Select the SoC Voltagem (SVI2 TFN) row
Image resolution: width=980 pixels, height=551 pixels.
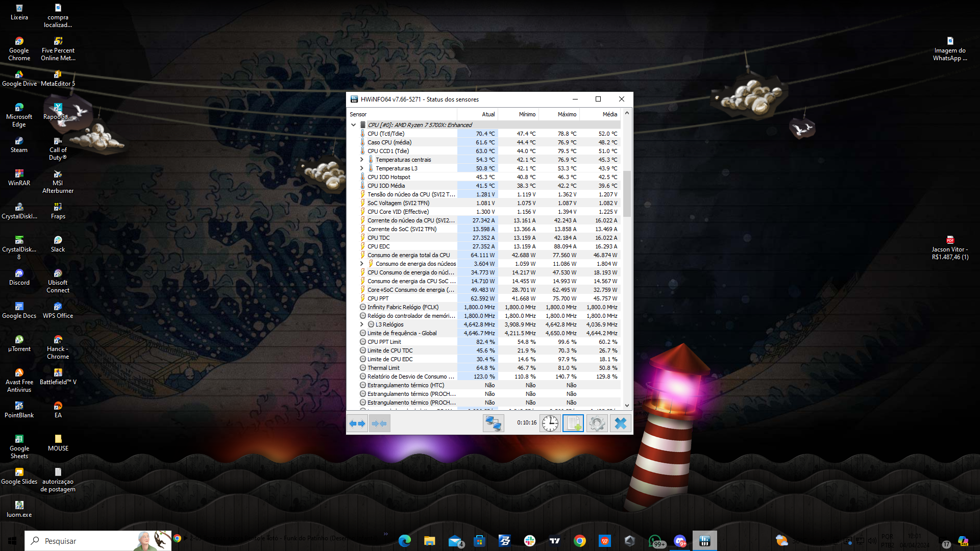coord(484,203)
